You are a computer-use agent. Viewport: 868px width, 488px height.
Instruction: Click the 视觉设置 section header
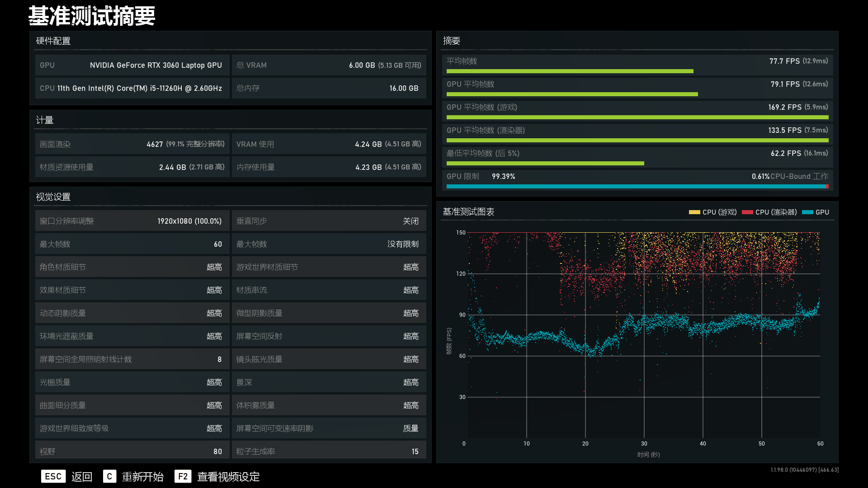(x=53, y=197)
